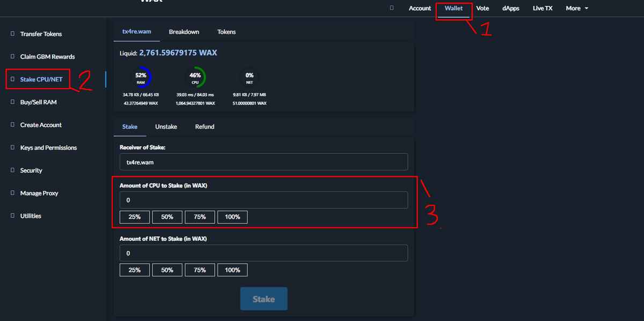Click the 0% NET usage gauge
The width and height of the screenshot is (644, 321).
tap(250, 78)
